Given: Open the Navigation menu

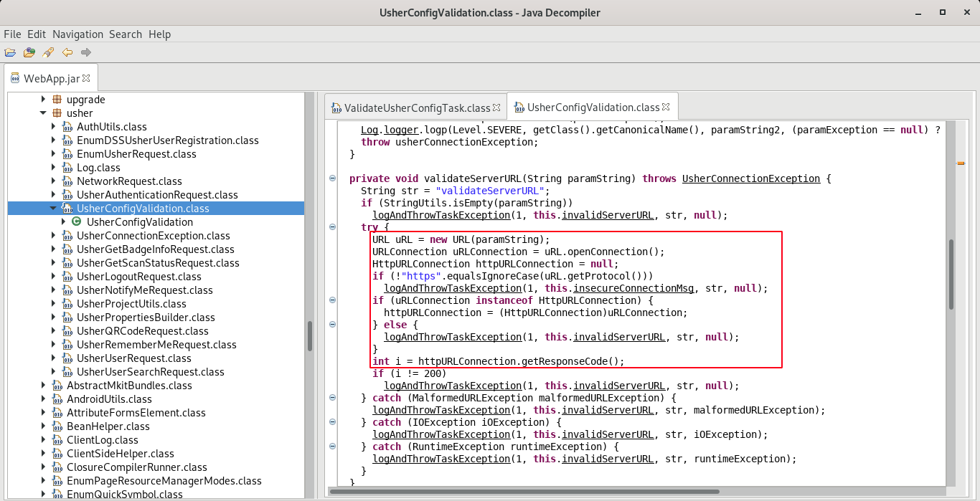Looking at the screenshot, I should point(78,34).
